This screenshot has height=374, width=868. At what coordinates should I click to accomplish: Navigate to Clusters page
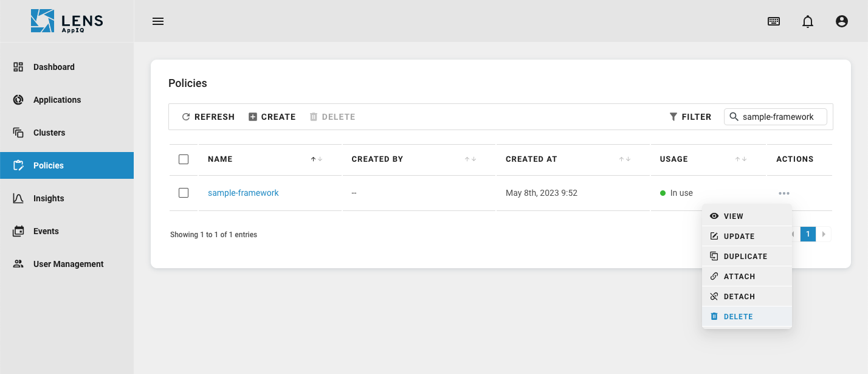pos(67,133)
